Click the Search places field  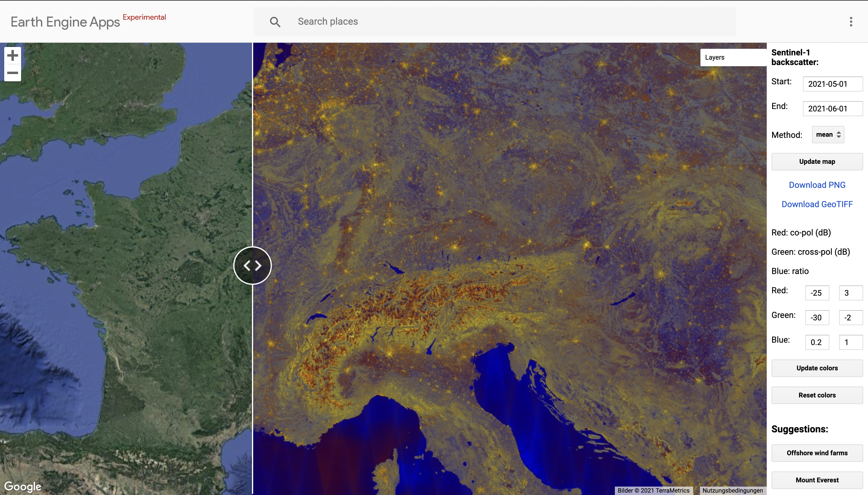pyautogui.click(x=510, y=22)
